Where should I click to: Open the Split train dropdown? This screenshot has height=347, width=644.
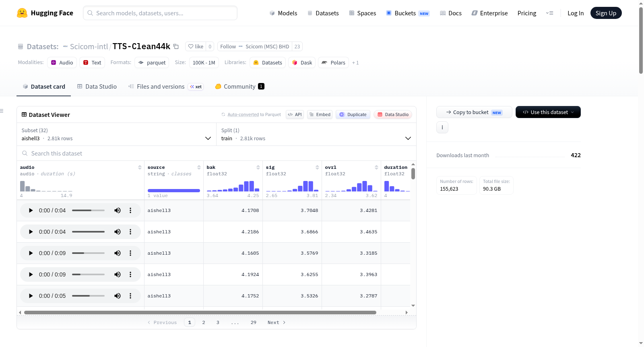[316, 134]
